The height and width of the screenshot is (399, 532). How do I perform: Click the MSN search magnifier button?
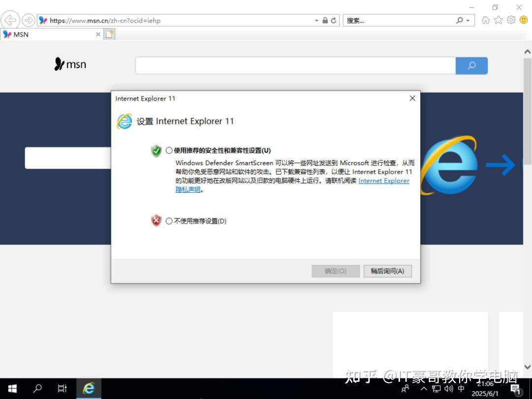[x=471, y=65]
